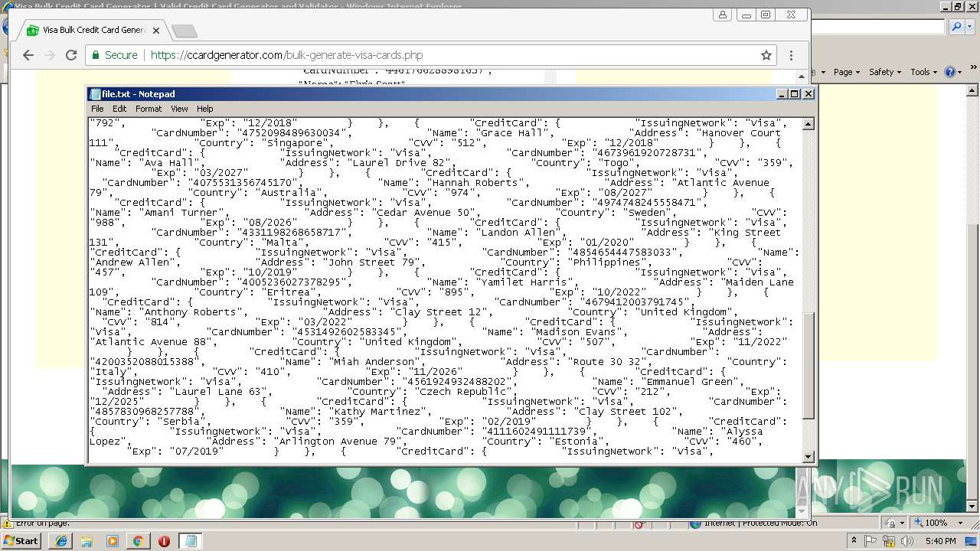Image resolution: width=980 pixels, height=551 pixels.
Task: Go back in the Chrome browser
Action: click(x=28, y=55)
